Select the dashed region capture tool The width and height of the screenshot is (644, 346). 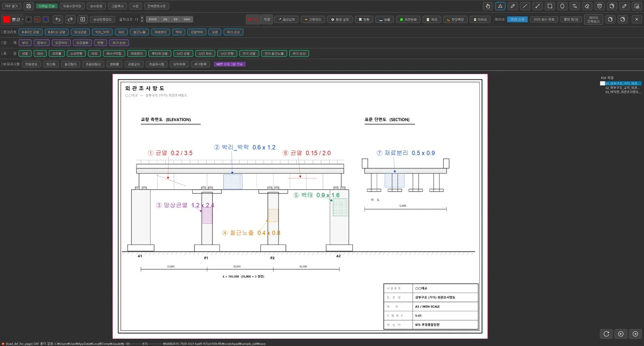coord(637,6)
